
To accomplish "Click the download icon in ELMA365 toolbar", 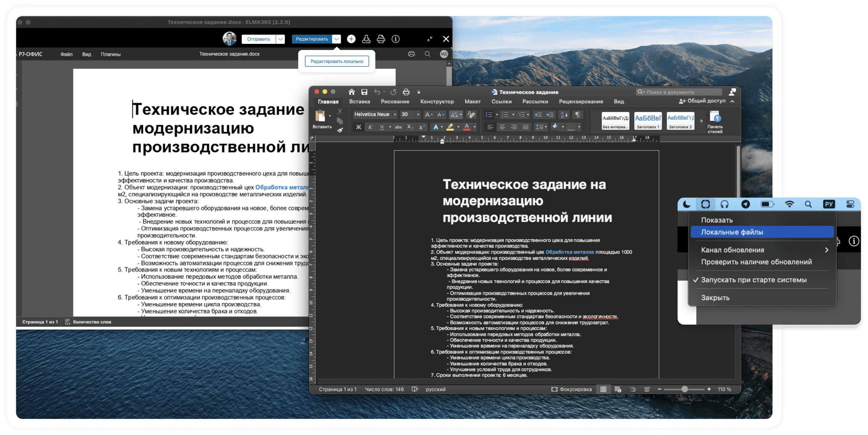I will click(x=366, y=39).
